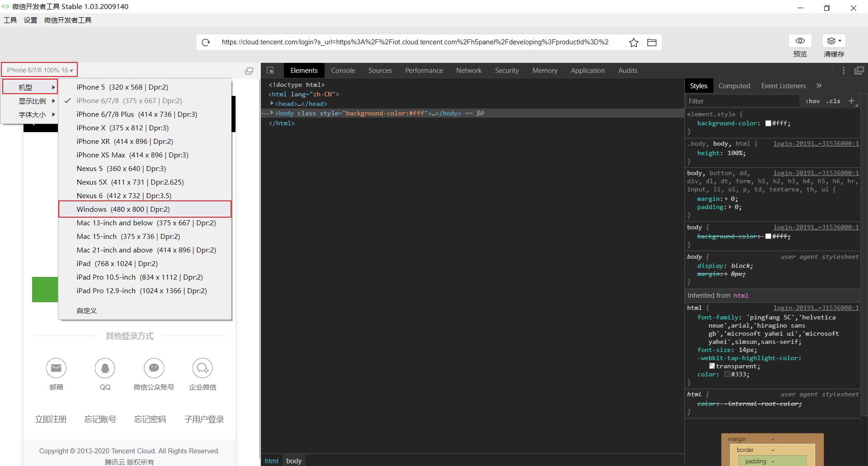The image size is (868, 466).
Task: Select Mac 21-inch and above option
Action: (145, 250)
